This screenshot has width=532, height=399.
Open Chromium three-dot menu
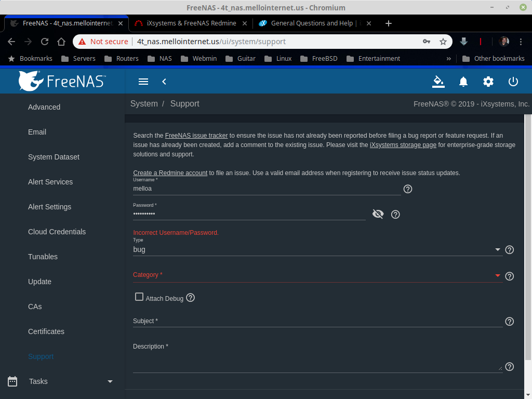click(521, 42)
